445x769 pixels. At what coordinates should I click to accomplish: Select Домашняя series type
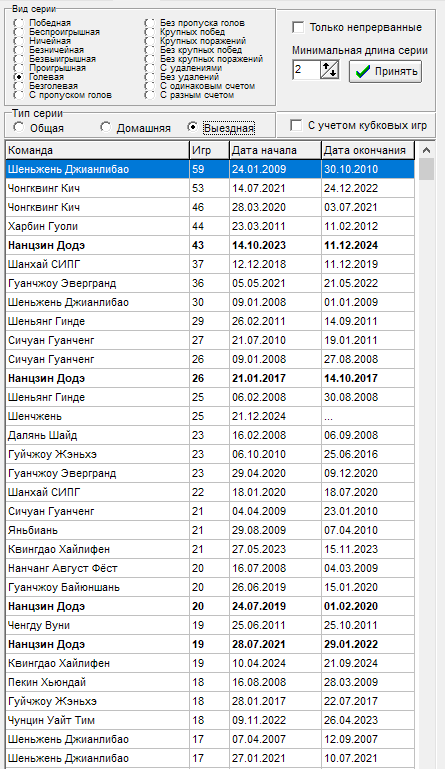tap(105, 128)
